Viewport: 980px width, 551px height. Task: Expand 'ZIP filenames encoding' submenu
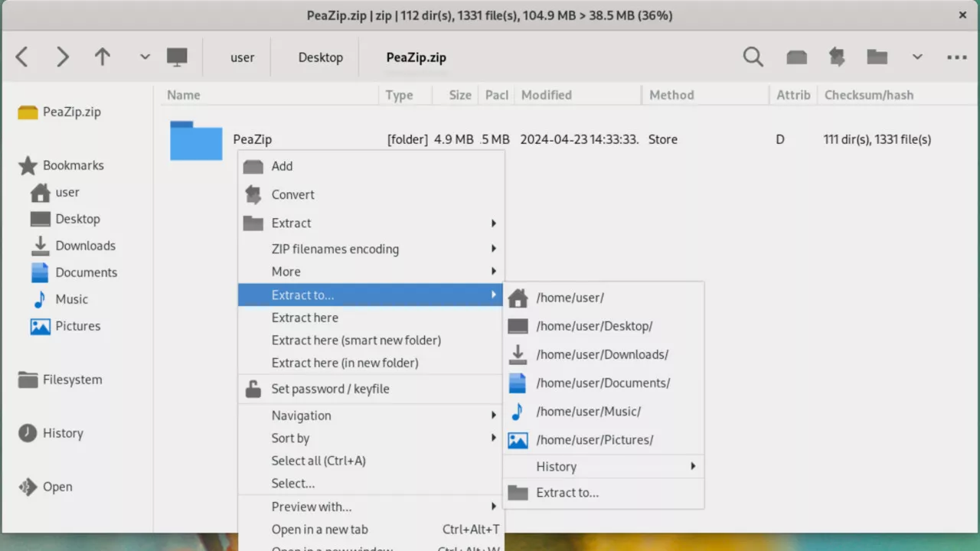coord(371,249)
